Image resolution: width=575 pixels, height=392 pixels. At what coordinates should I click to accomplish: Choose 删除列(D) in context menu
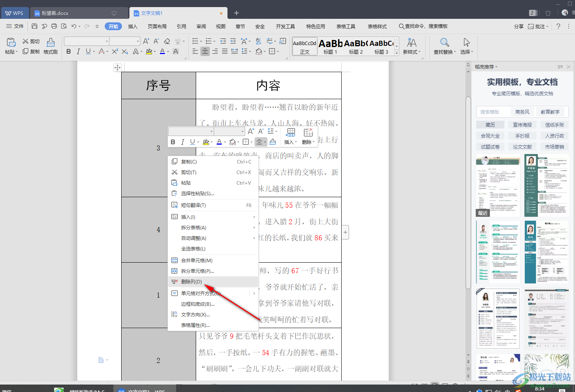[x=213, y=282]
